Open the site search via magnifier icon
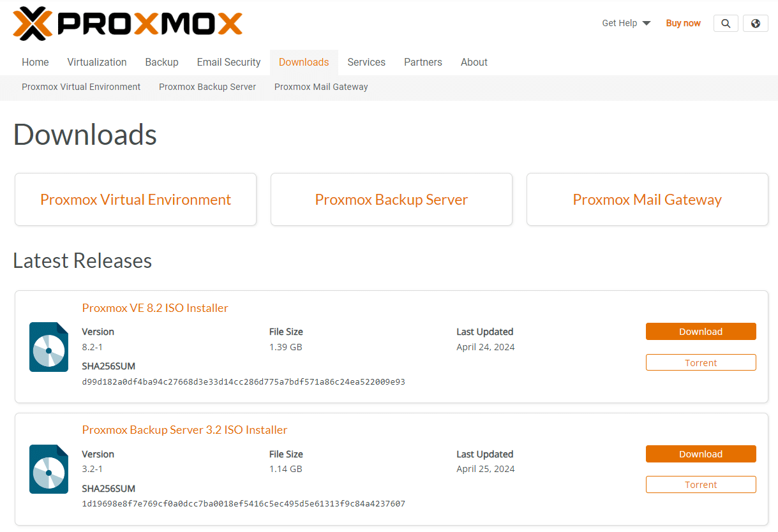Screen dimensions: 778x532 pos(726,23)
